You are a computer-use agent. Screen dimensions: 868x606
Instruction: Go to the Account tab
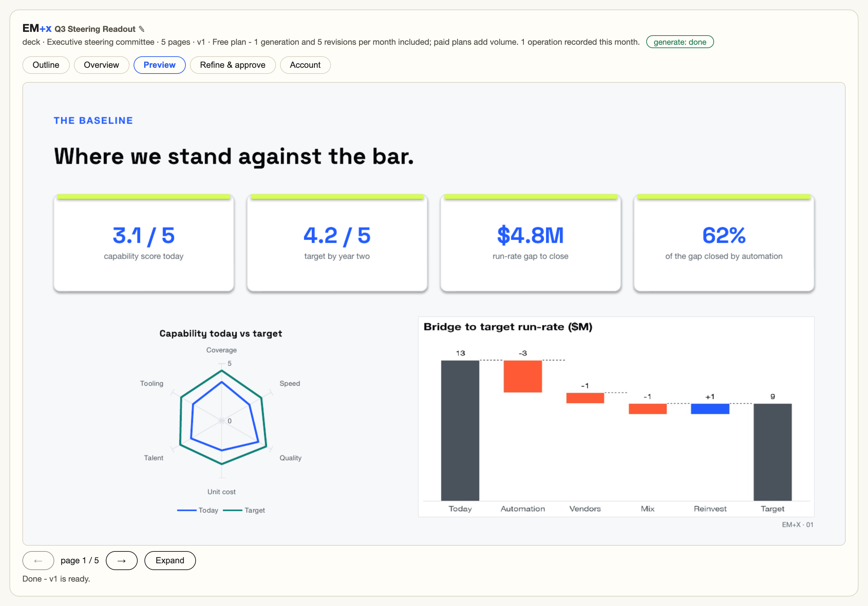click(x=305, y=65)
